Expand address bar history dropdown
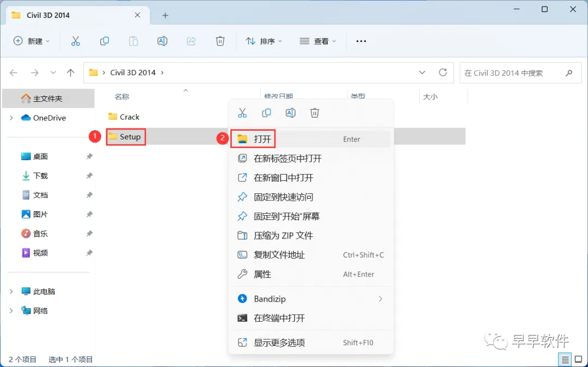This screenshot has height=367, width=588. coord(422,72)
